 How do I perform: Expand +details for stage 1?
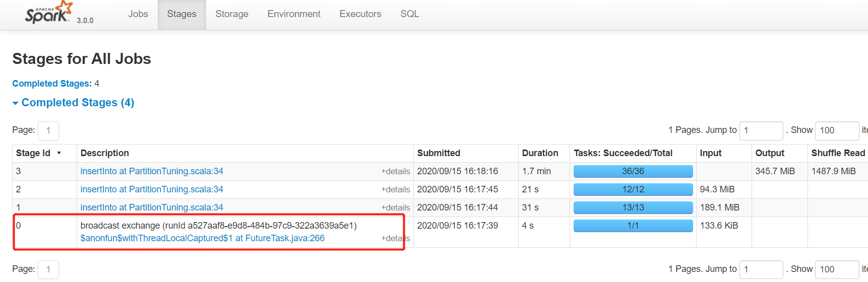[x=395, y=207]
